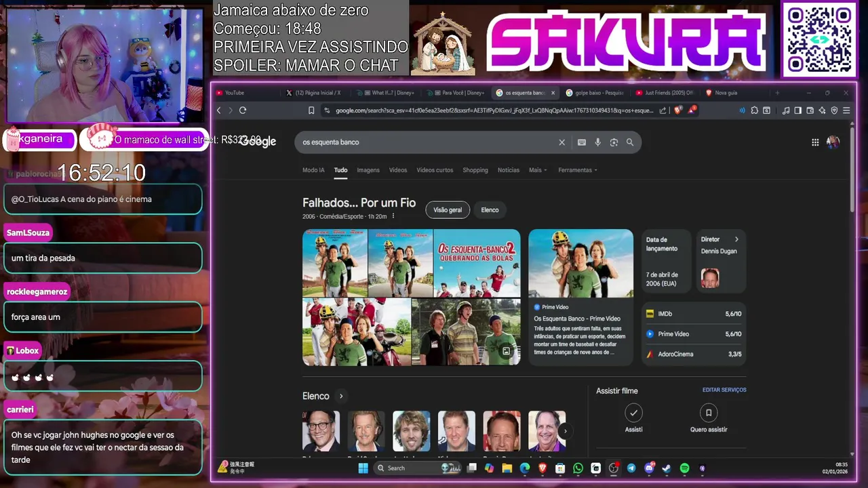Switch to the Elenco chip

[490, 210]
